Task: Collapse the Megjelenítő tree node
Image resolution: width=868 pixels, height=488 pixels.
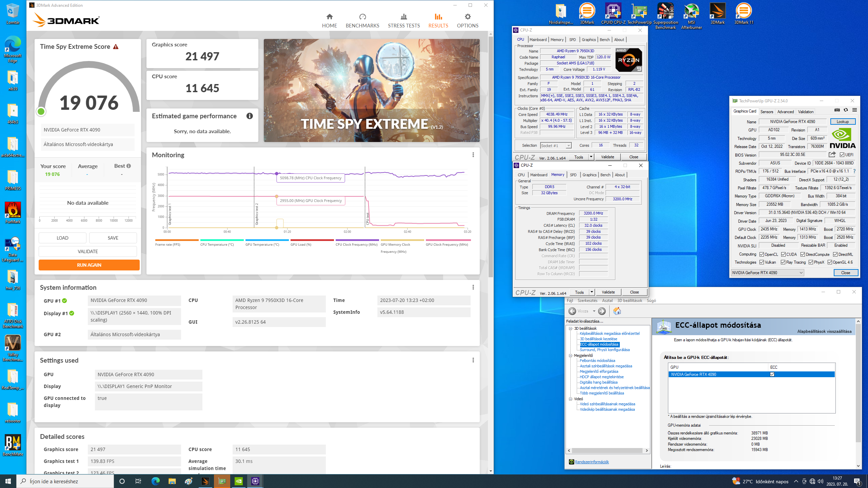Action: [570, 355]
